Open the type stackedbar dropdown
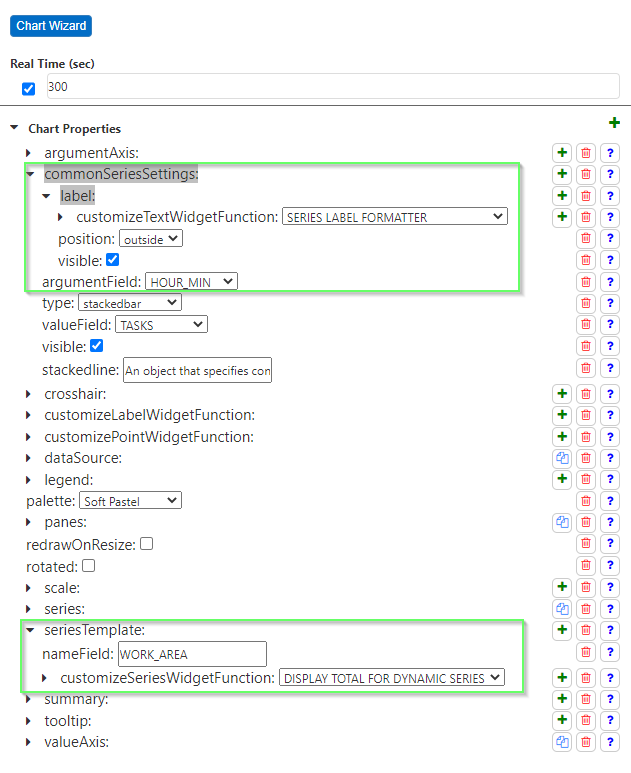 (129, 303)
